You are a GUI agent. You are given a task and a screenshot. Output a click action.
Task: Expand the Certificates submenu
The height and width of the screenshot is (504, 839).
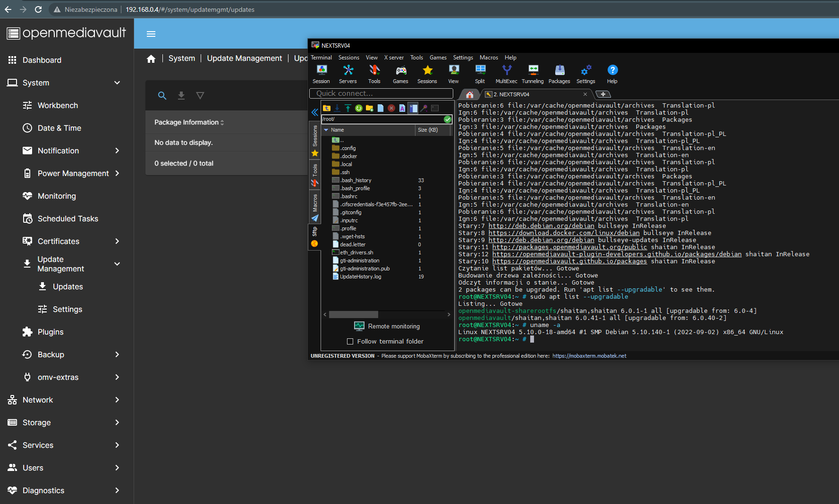pos(117,242)
